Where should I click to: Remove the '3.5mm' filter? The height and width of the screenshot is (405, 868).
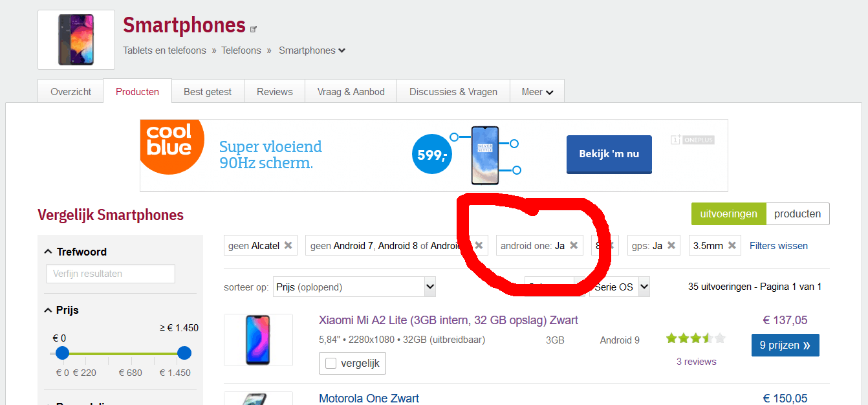[x=732, y=245]
